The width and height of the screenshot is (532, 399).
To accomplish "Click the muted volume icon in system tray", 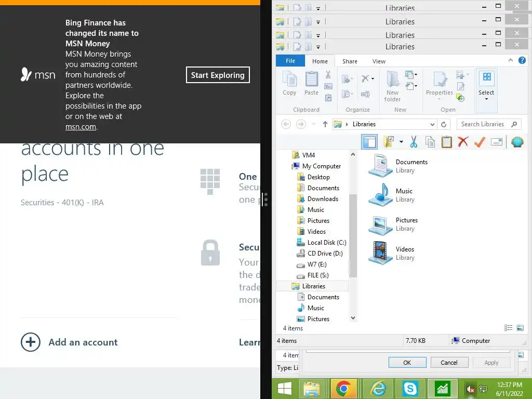I will 470,389.
